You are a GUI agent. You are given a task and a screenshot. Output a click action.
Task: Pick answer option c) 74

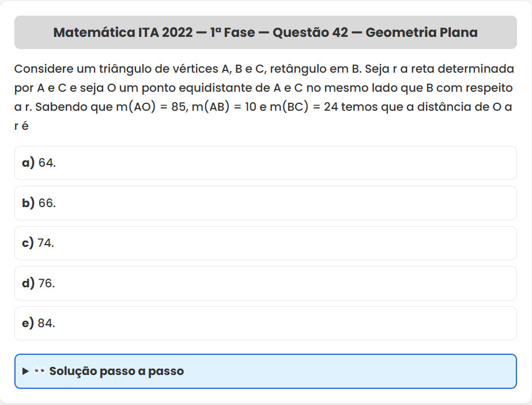(265, 243)
